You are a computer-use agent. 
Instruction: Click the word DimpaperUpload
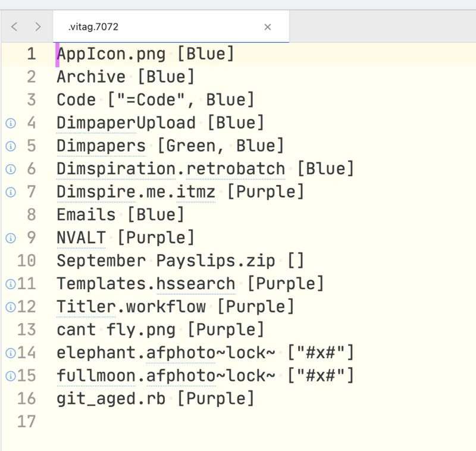tap(126, 123)
